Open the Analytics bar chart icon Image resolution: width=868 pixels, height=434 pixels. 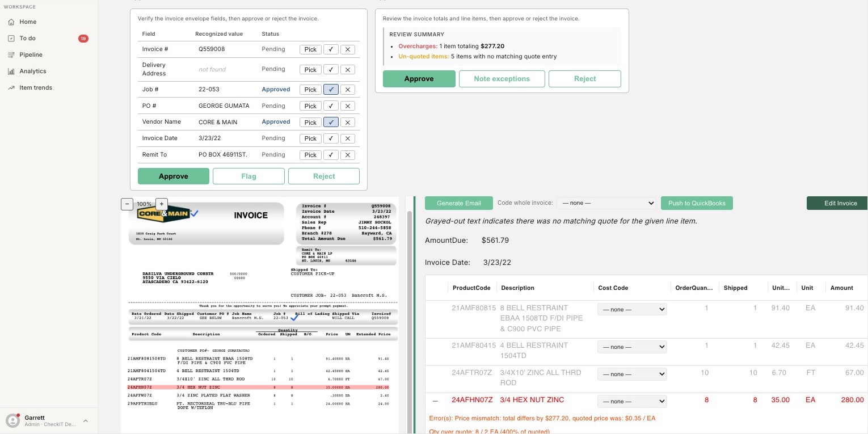[x=11, y=71]
